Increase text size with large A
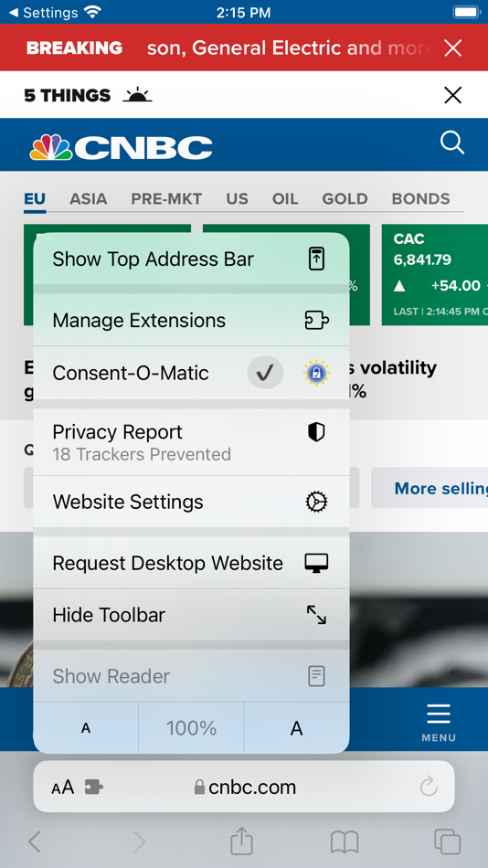Screen dimensions: 488x868 297,728
